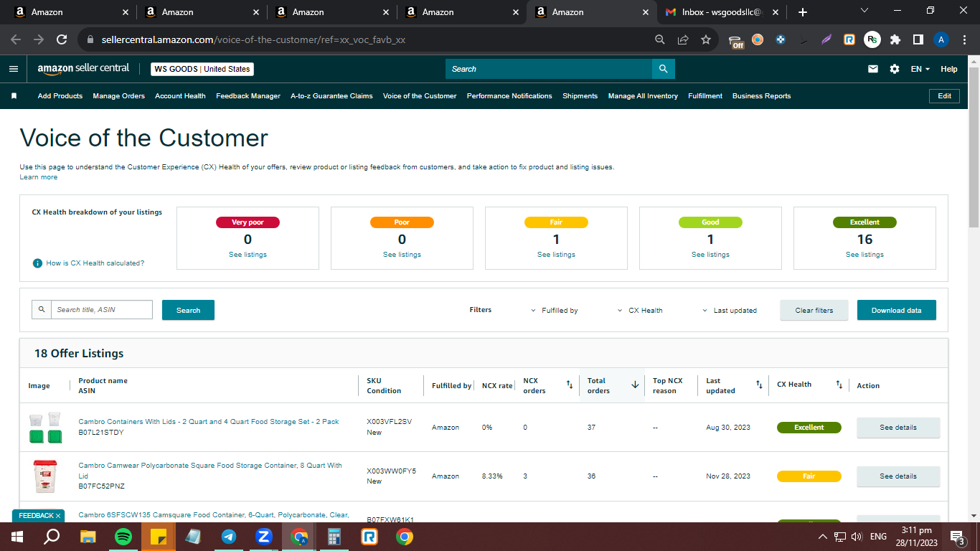Image resolution: width=980 pixels, height=551 pixels.
Task: Click the Cambro 2-pack container thumbnail
Action: [x=44, y=428]
